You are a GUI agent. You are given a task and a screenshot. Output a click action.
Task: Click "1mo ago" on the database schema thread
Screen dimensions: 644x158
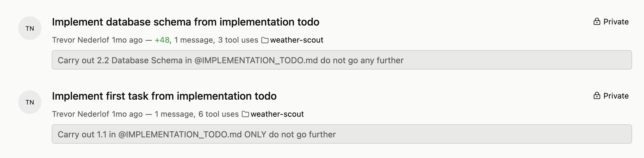[127, 40]
